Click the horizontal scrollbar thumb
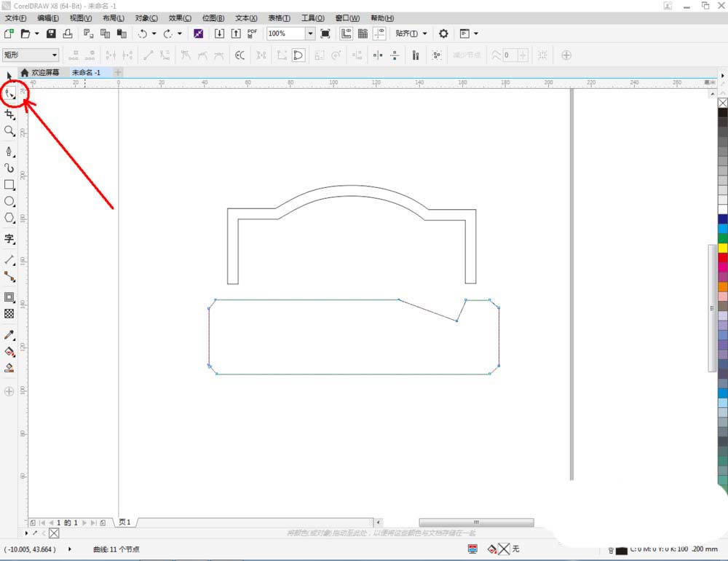Screen dimensions: 728x561 point(476,522)
